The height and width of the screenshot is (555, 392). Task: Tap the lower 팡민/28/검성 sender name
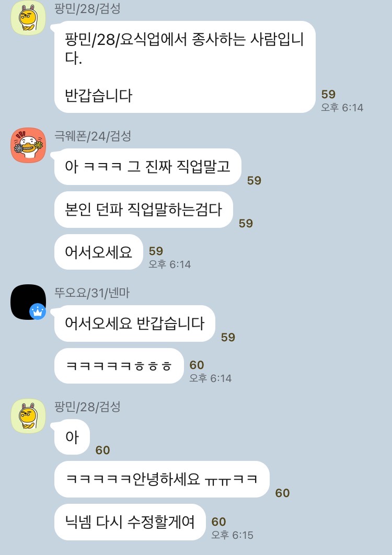click(x=87, y=407)
